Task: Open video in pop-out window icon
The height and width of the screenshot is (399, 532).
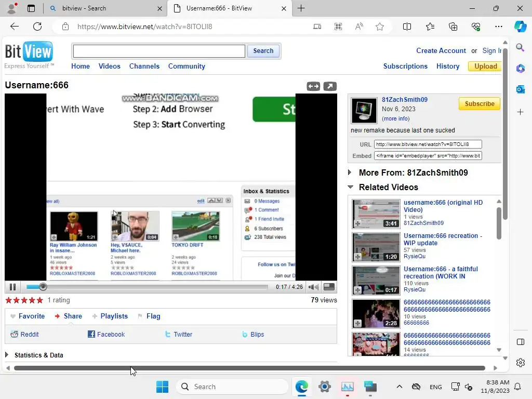Action: tap(330, 87)
